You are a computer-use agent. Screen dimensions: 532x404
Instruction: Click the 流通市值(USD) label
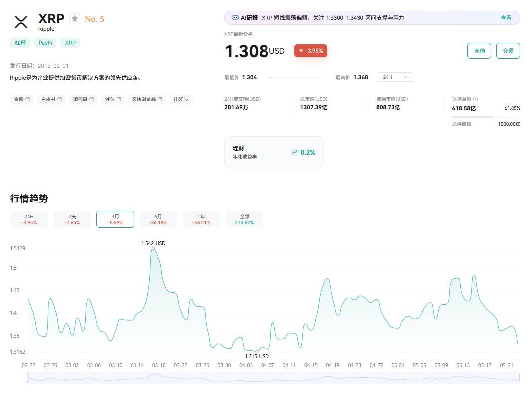(392, 99)
